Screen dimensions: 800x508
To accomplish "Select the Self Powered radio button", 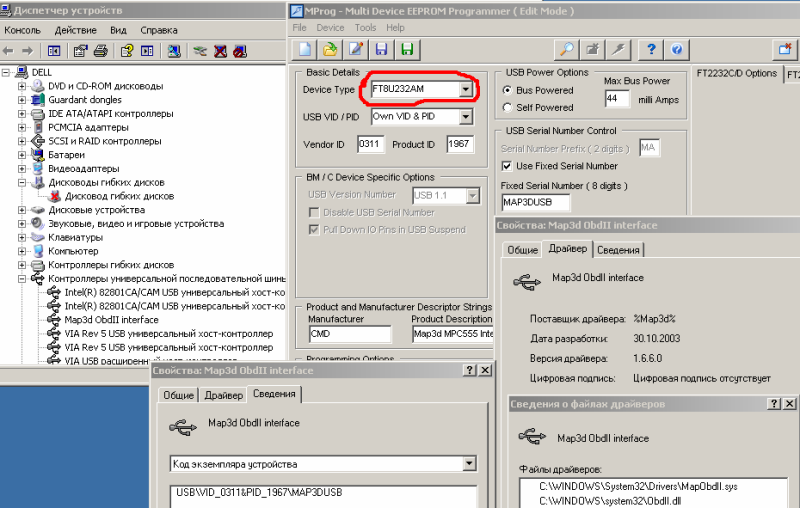I will pyautogui.click(x=508, y=108).
